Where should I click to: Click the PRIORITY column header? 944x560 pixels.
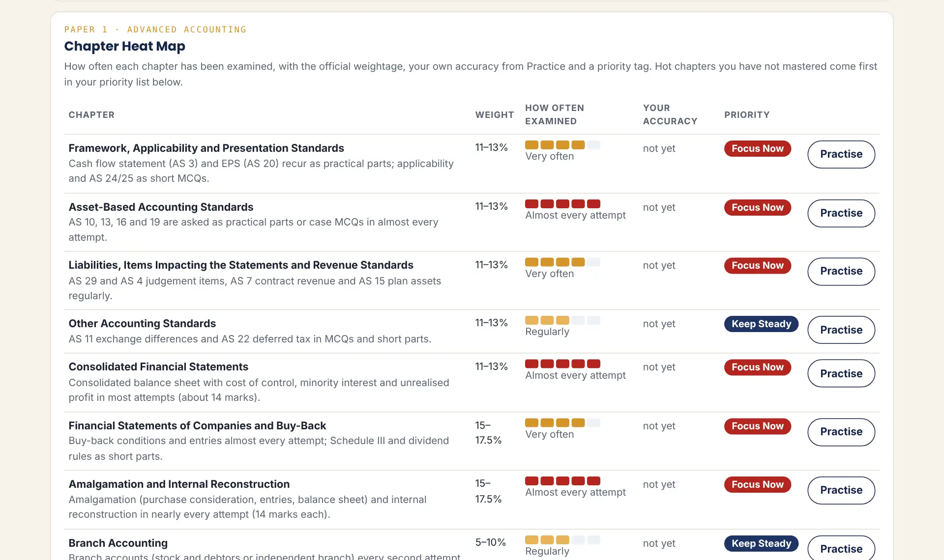[747, 114]
